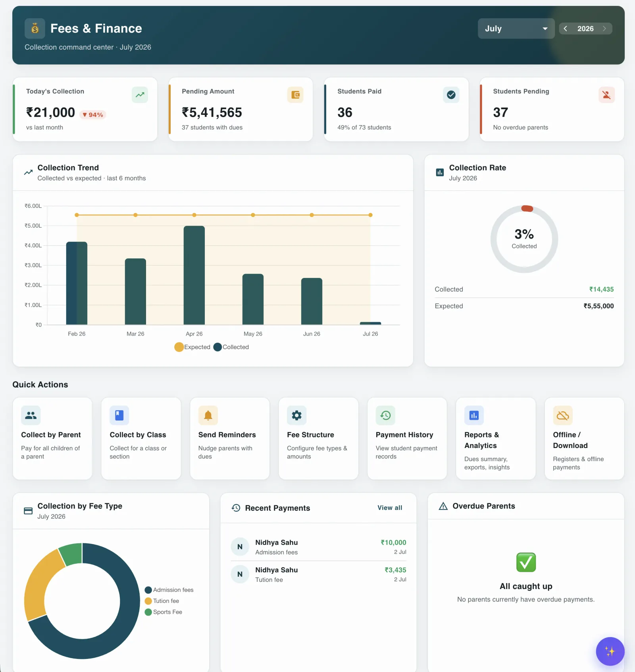
Task: Open Nidhya Sahu Tution fee payment
Action: pyautogui.click(x=318, y=574)
